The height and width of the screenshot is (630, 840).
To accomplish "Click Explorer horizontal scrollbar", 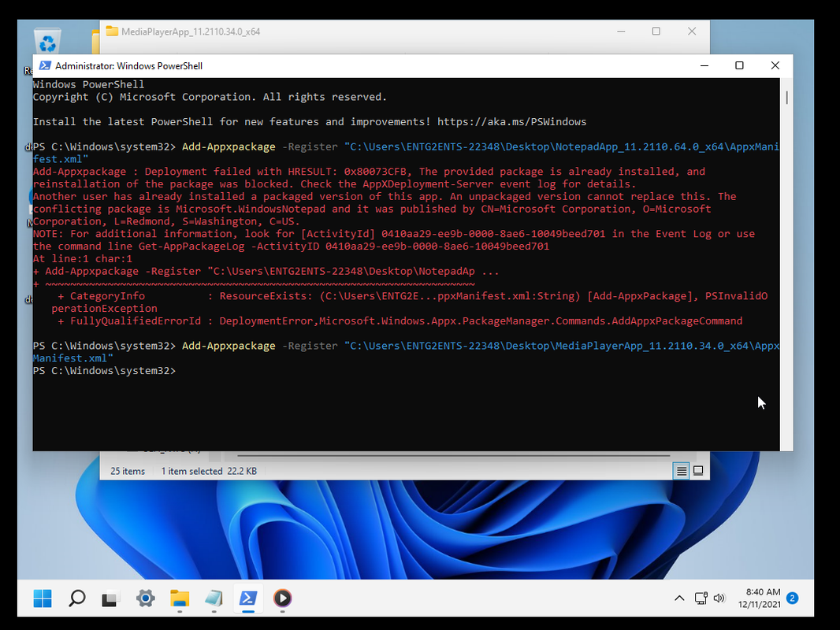I will pyautogui.click(x=453, y=455).
